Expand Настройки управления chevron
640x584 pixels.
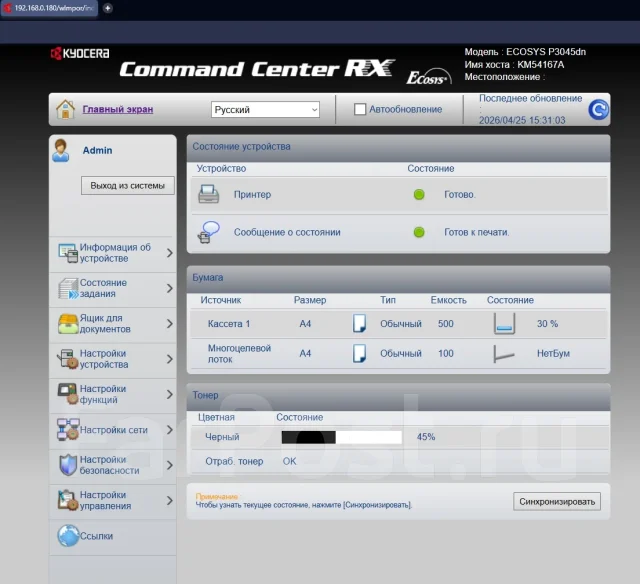tap(170, 500)
